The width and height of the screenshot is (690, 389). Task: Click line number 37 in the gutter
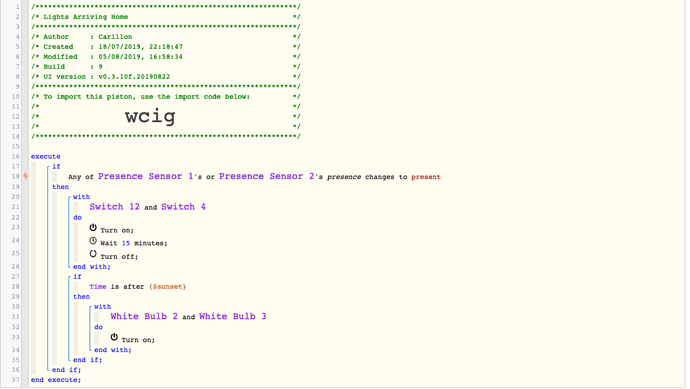pos(15,380)
